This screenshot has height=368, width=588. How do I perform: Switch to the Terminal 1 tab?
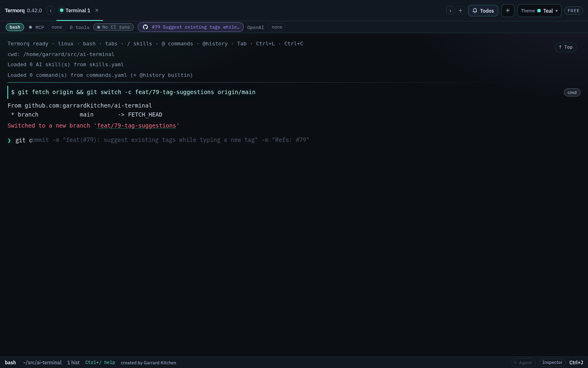click(78, 11)
